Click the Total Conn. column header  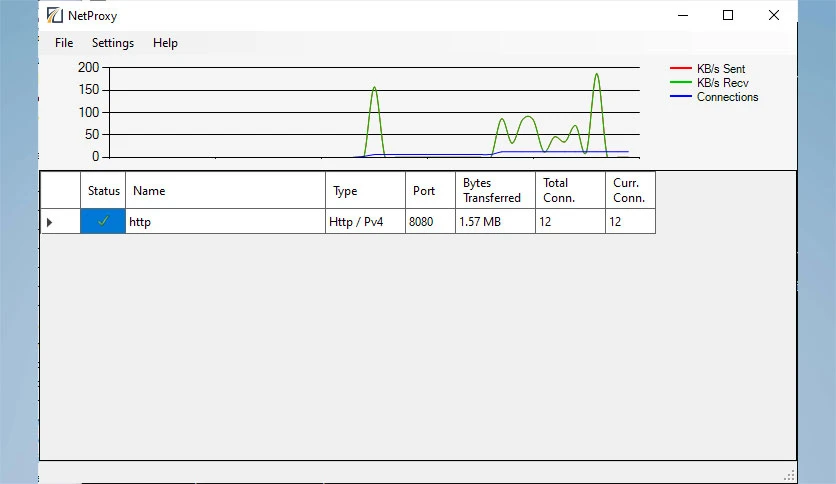coord(570,190)
